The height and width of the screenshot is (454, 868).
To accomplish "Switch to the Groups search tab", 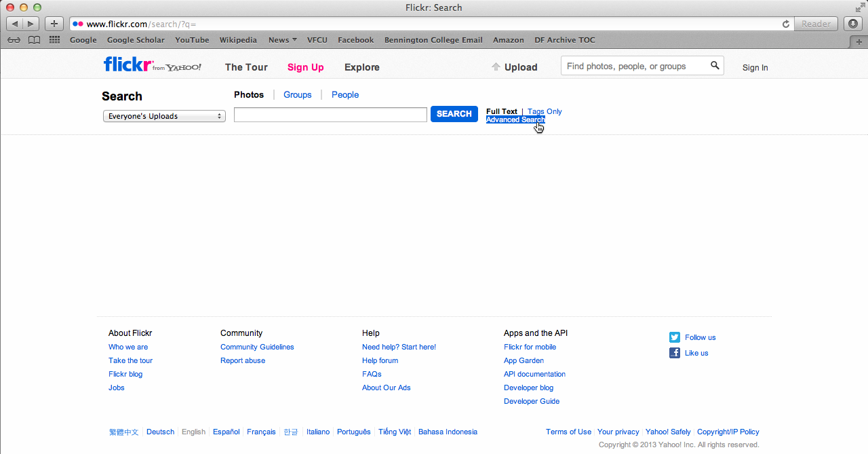I will pyautogui.click(x=297, y=95).
